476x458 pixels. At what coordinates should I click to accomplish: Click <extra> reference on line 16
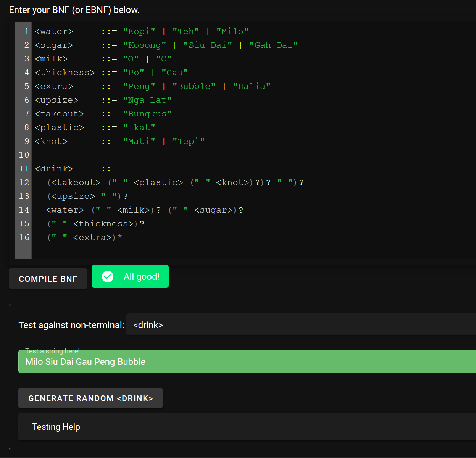92,237
